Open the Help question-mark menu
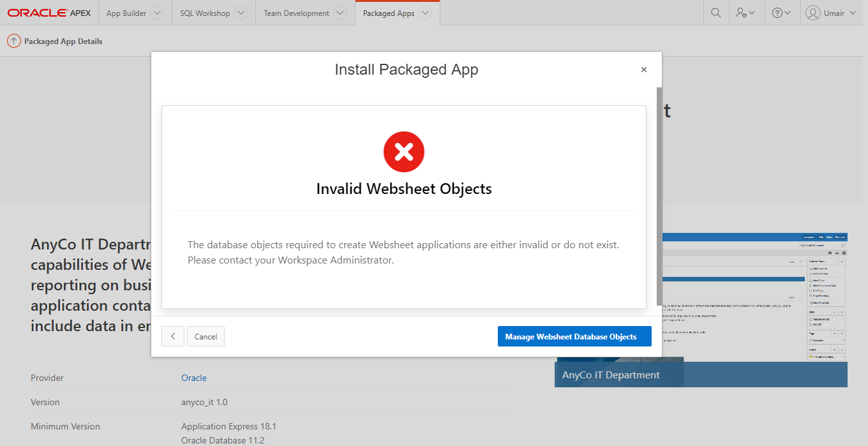The width and height of the screenshot is (868, 446). point(782,13)
